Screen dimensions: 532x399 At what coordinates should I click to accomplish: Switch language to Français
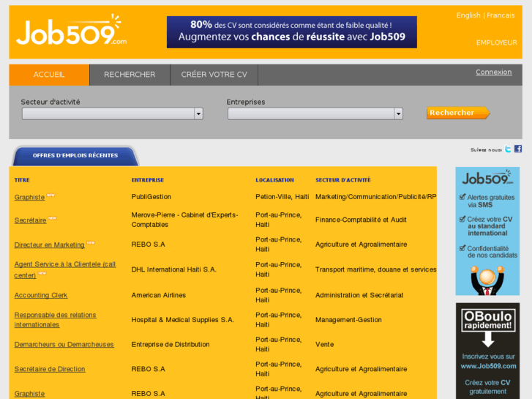pos(501,15)
